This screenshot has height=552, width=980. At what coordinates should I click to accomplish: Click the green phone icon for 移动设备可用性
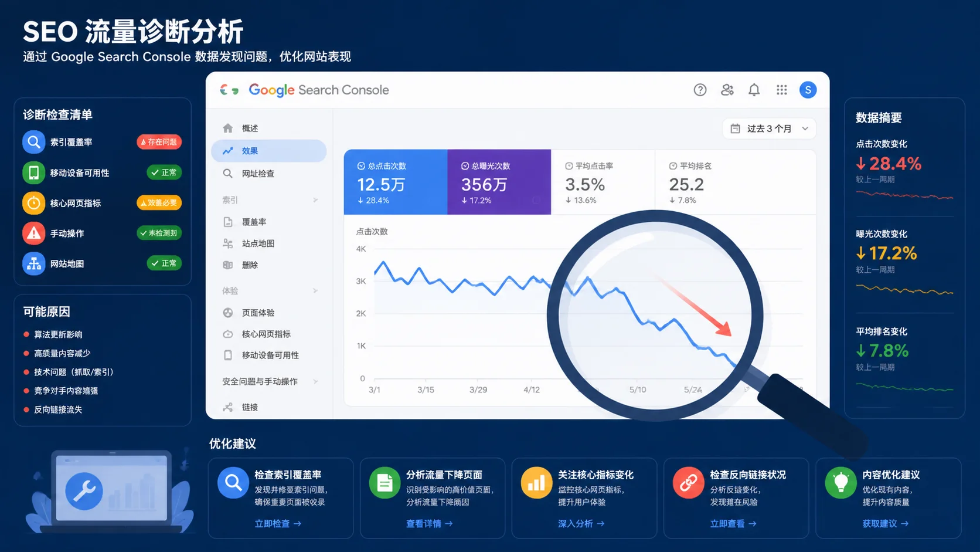[x=34, y=172]
